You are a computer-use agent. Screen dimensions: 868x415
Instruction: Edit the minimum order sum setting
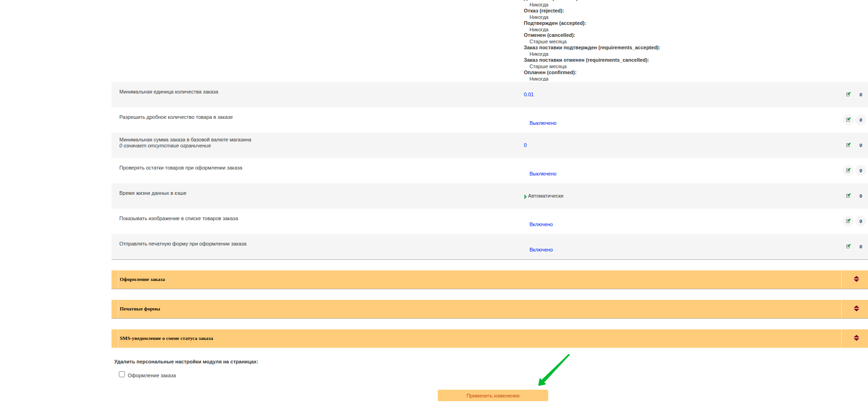click(x=848, y=145)
